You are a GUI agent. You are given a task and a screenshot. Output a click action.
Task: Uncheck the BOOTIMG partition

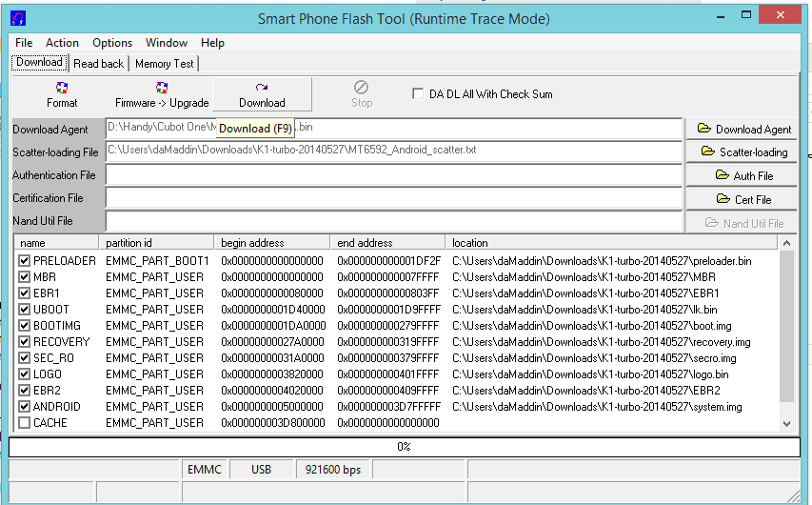pos(24,326)
